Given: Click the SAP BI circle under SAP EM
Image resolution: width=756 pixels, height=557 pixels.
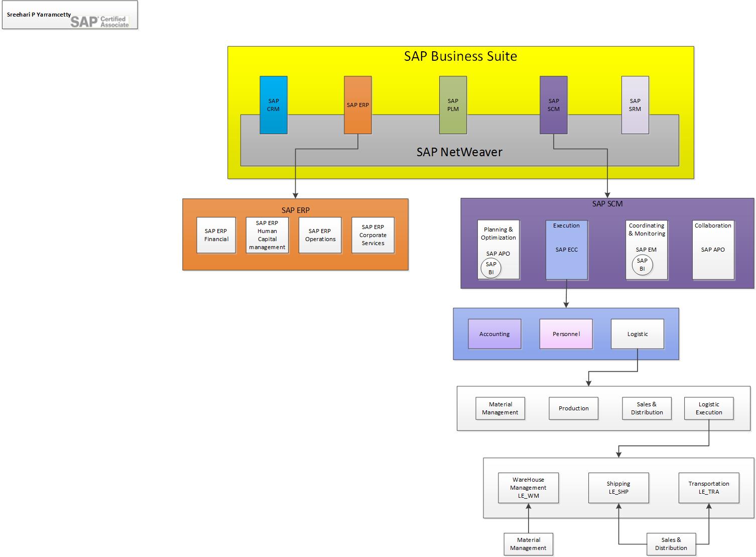Looking at the screenshot, I should [x=642, y=265].
